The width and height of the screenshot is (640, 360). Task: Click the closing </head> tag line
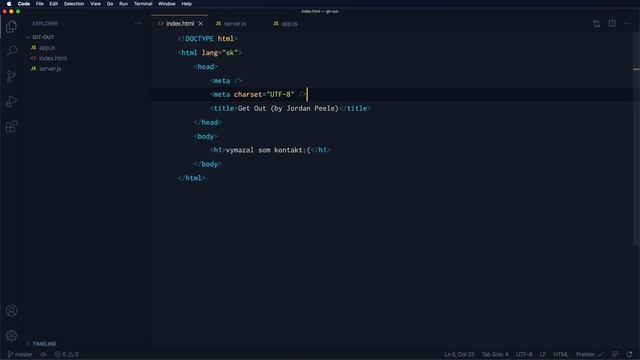(208, 122)
